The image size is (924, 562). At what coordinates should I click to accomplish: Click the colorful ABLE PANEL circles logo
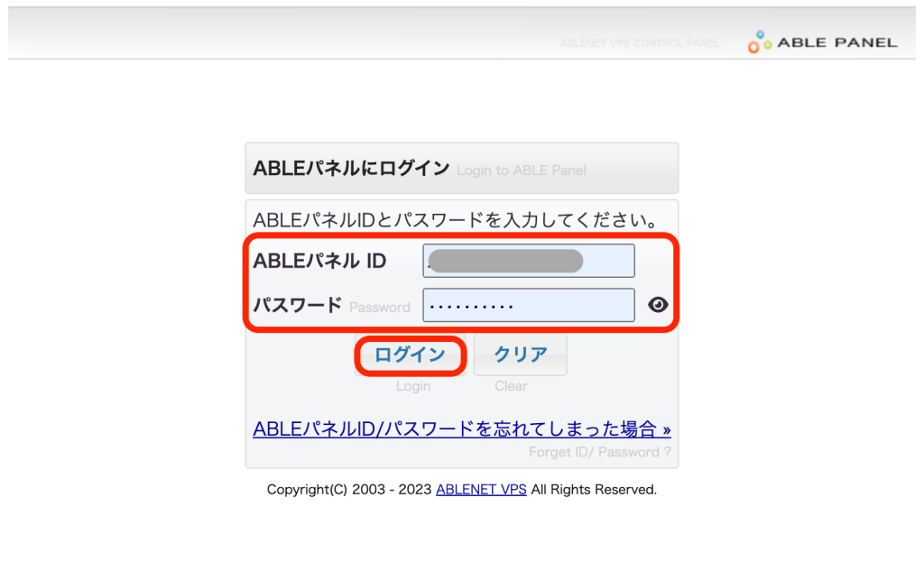760,42
